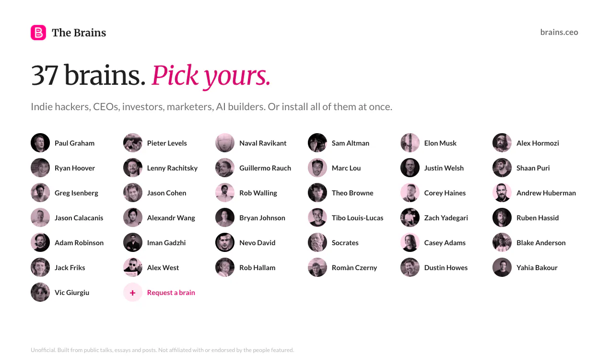Choose the Sam Altman name label
This screenshot has height=364, width=609.
click(x=351, y=143)
